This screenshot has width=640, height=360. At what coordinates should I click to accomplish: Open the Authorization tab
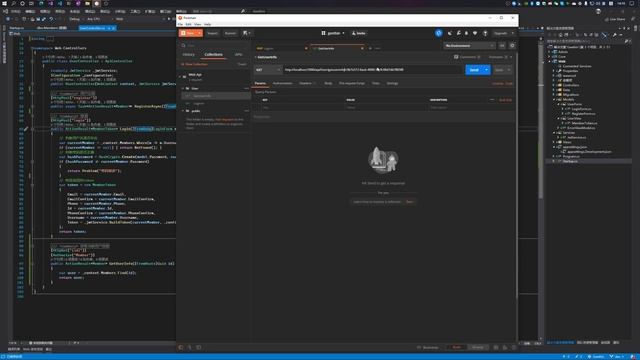click(282, 83)
